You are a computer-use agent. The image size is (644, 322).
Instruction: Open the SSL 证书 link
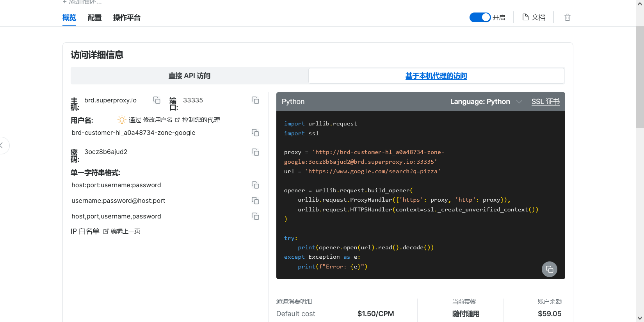tap(545, 102)
